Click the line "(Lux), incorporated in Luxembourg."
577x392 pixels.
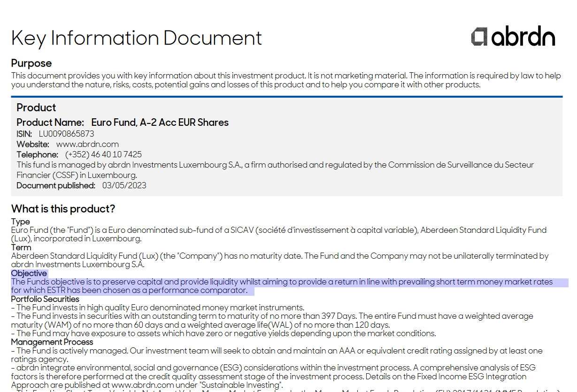coord(76,238)
